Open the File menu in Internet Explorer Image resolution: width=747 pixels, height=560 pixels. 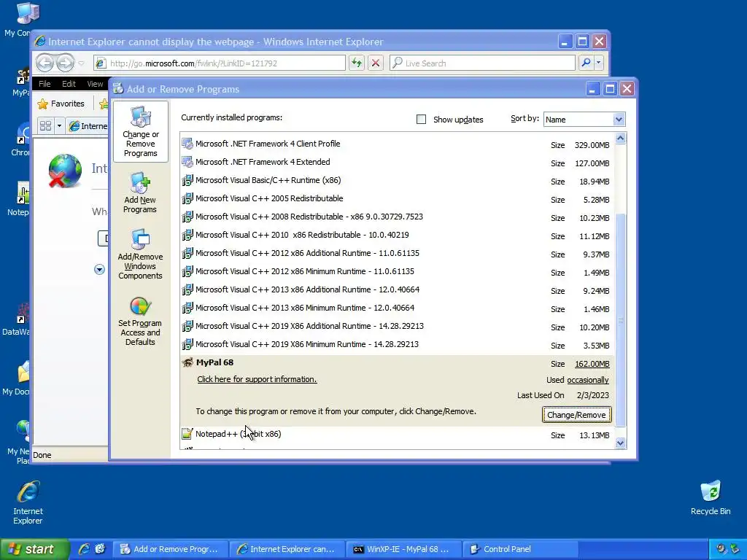coord(44,84)
